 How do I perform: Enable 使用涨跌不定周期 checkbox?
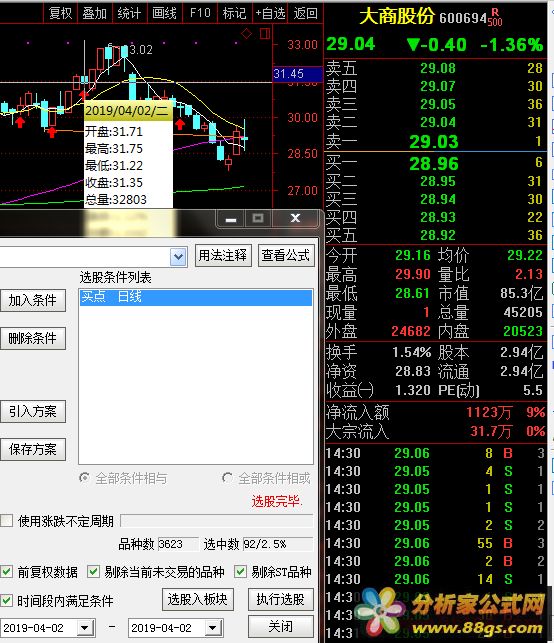click(x=6, y=521)
